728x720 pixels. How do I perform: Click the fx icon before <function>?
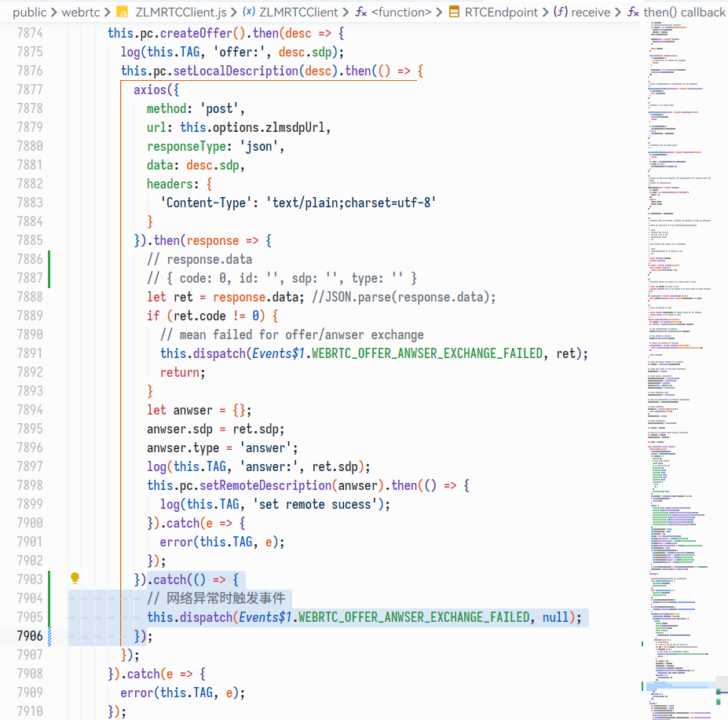[x=361, y=12]
